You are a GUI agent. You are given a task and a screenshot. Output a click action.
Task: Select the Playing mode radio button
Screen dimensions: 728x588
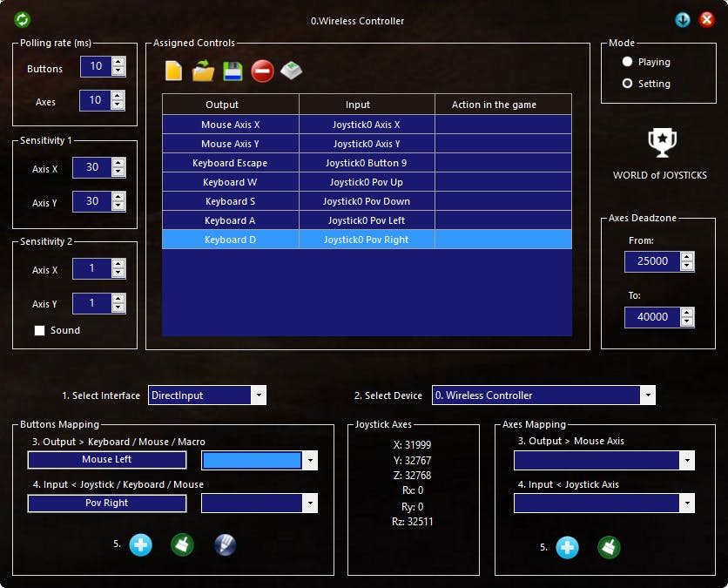point(627,61)
